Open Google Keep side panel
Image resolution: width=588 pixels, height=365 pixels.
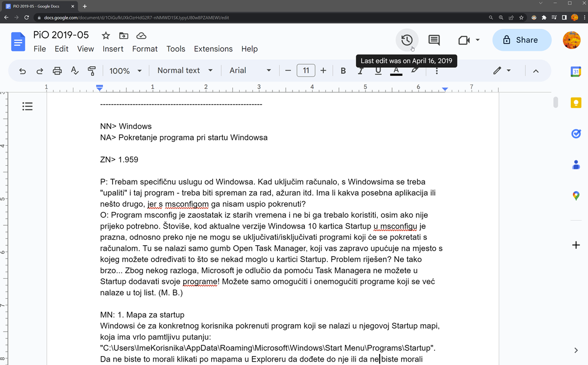(x=576, y=103)
